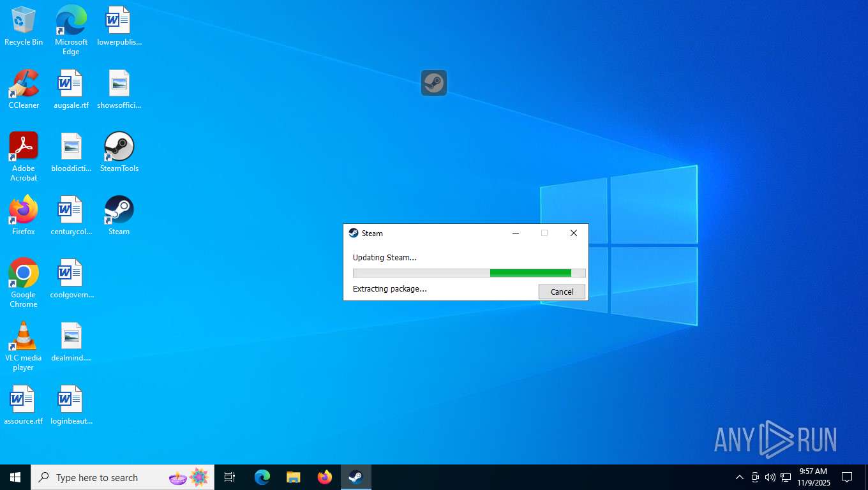
Task: Open the SteamTools desktop shortcut
Action: click(119, 152)
